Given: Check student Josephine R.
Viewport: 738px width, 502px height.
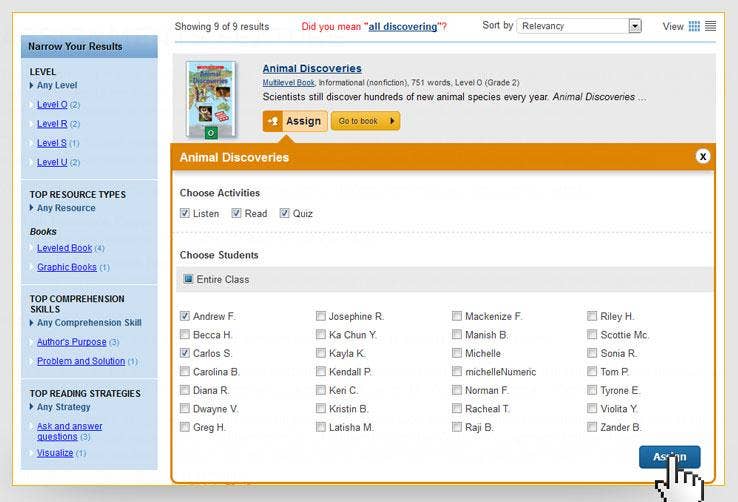Looking at the screenshot, I should (x=321, y=316).
